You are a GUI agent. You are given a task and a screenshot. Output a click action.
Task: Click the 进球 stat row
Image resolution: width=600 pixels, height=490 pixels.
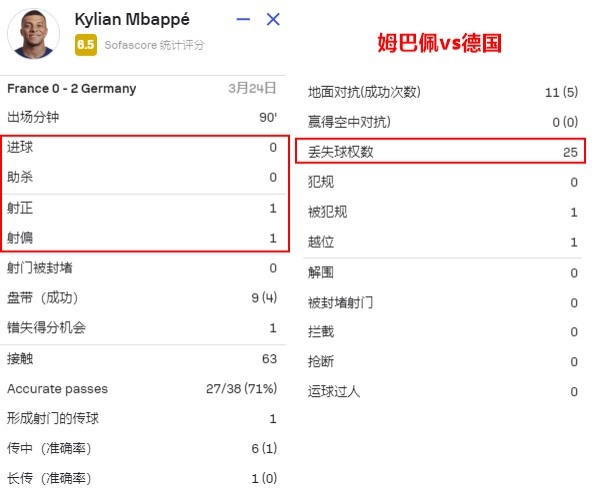point(142,147)
